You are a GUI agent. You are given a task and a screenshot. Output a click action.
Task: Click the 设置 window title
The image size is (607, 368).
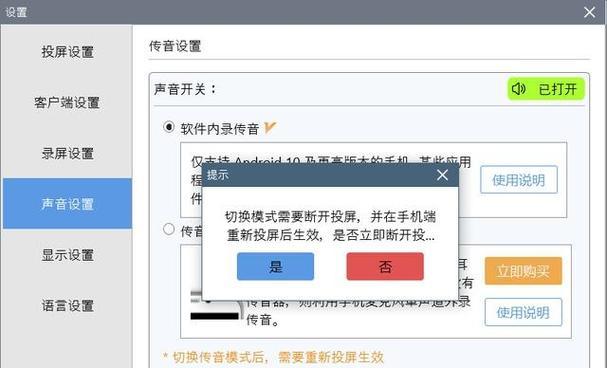(16, 12)
